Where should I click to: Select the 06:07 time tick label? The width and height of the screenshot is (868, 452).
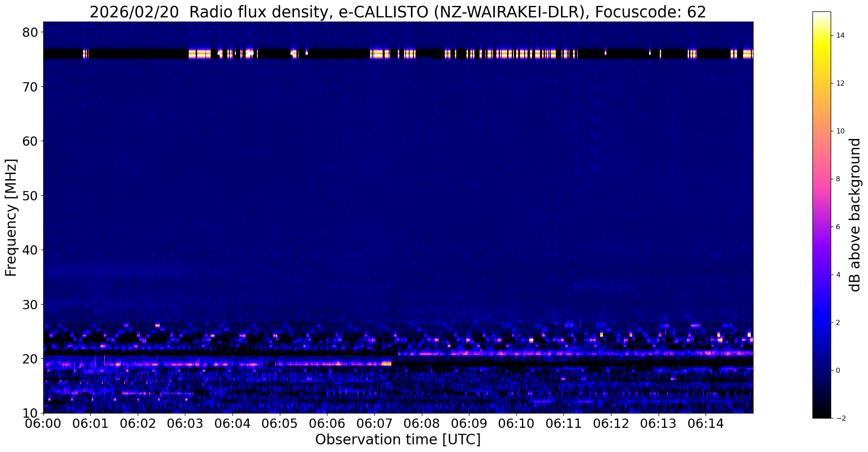(374, 423)
